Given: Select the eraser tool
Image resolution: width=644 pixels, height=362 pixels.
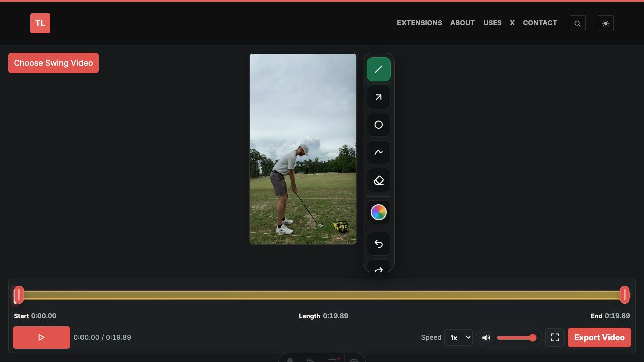Looking at the screenshot, I should coord(379,180).
